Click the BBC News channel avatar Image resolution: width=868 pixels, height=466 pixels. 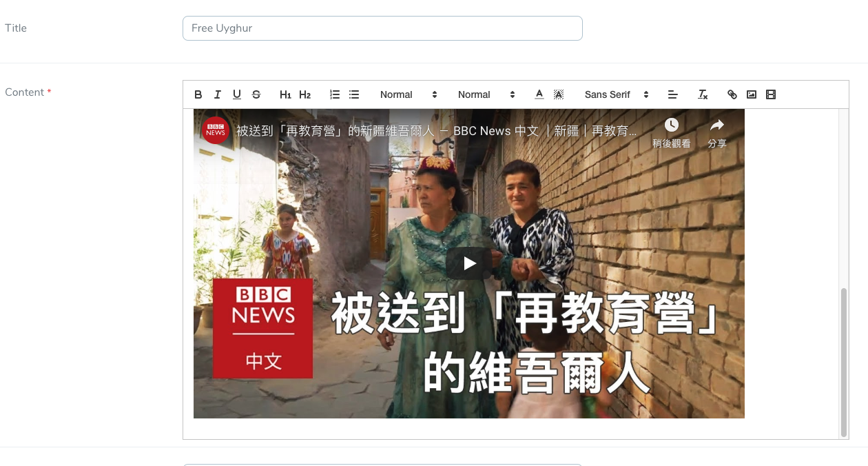click(x=216, y=130)
